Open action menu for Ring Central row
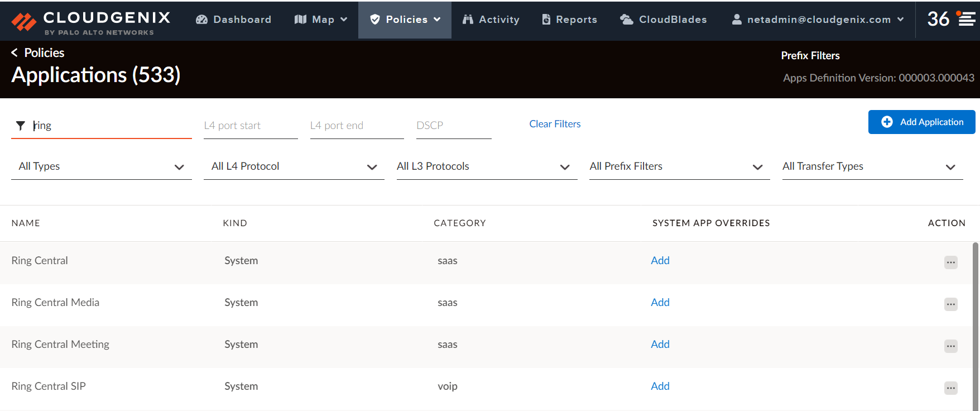 950,262
